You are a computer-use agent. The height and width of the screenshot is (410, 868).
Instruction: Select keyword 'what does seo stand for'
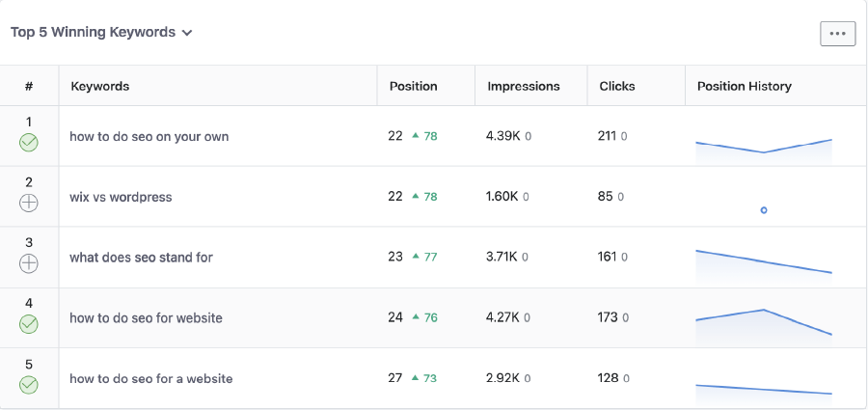tap(141, 258)
